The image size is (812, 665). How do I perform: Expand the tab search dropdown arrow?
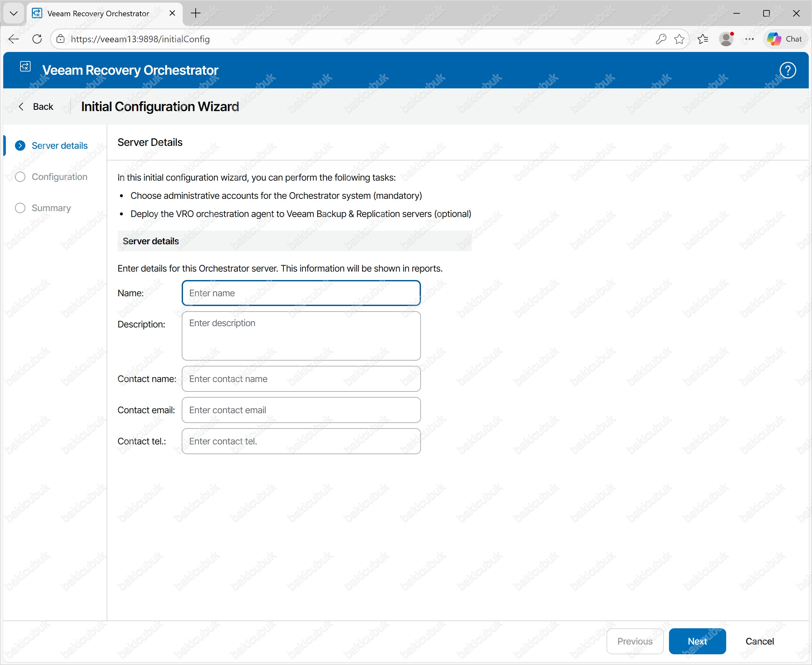tap(14, 13)
